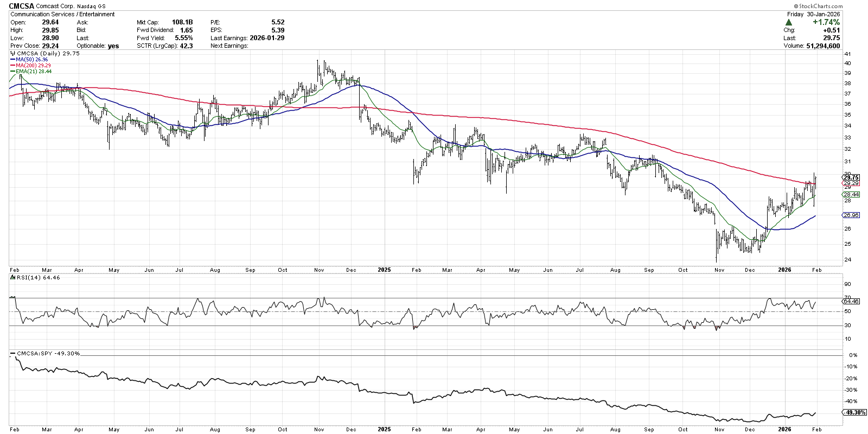The image size is (868, 434).
Task: Click the 2025 year marker on price axis
Action: click(x=384, y=270)
